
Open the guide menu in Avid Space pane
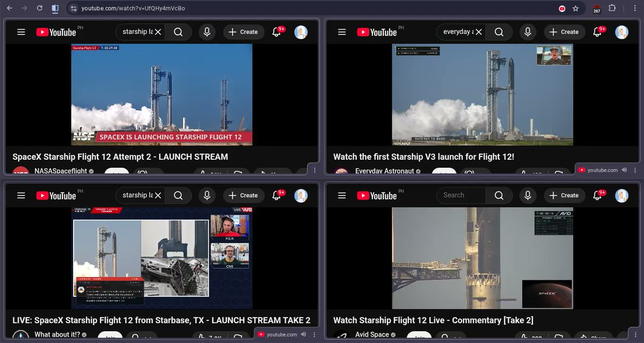point(342,196)
